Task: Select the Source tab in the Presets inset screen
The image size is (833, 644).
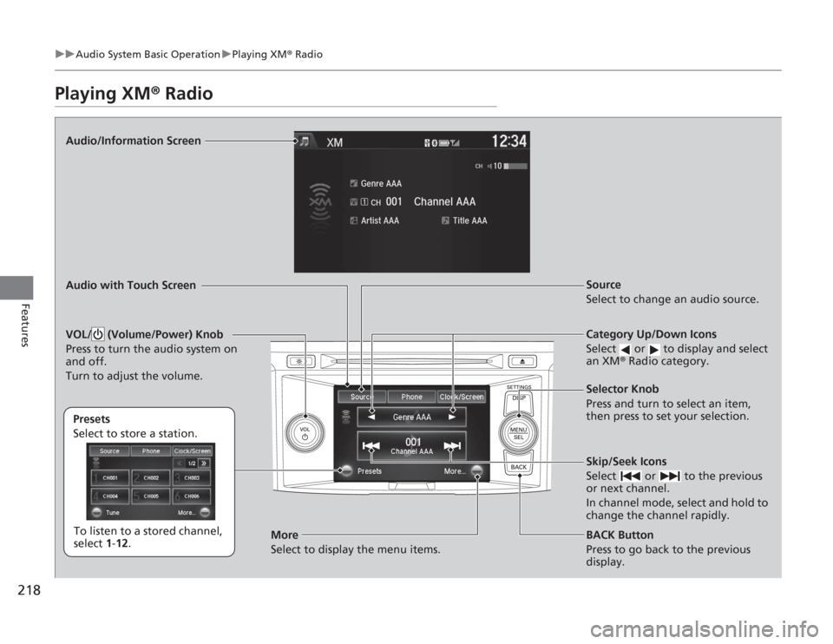Action: tap(109, 451)
